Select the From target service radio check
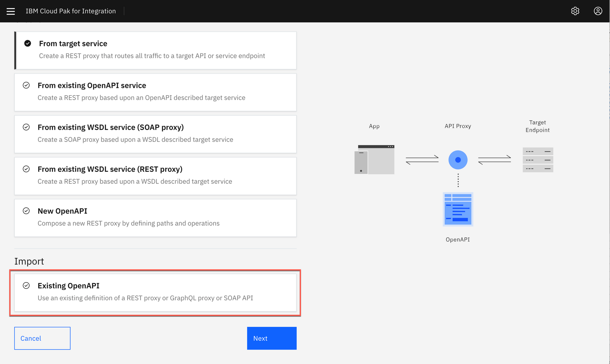Screen dimensions: 610x364 pyautogui.click(x=28, y=43)
